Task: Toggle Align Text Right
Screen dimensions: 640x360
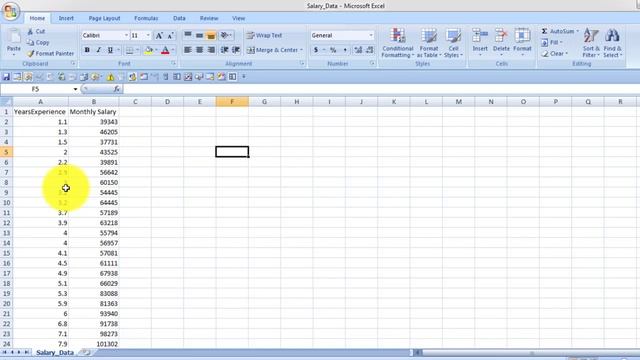Action: coord(211,50)
